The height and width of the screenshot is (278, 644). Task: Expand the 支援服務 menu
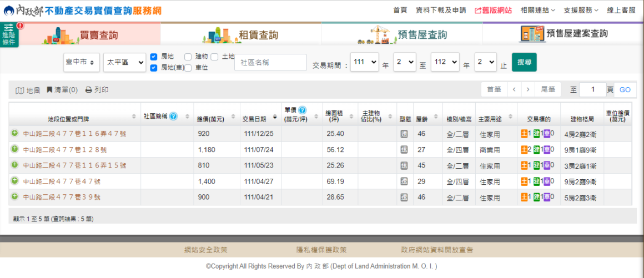tap(581, 11)
